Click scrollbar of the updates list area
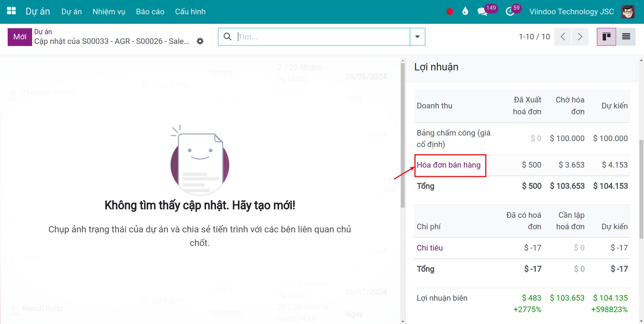This screenshot has height=324, width=644. (403, 135)
